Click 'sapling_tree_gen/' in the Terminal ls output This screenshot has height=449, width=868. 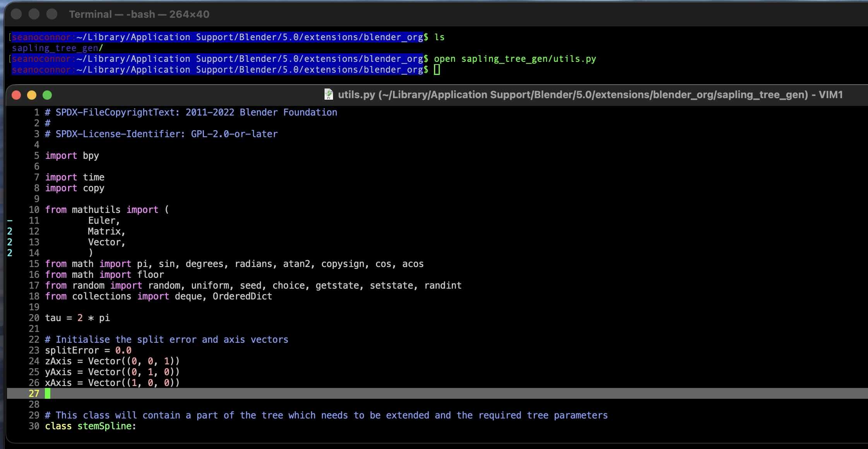pyautogui.click(x=58, y=48)
